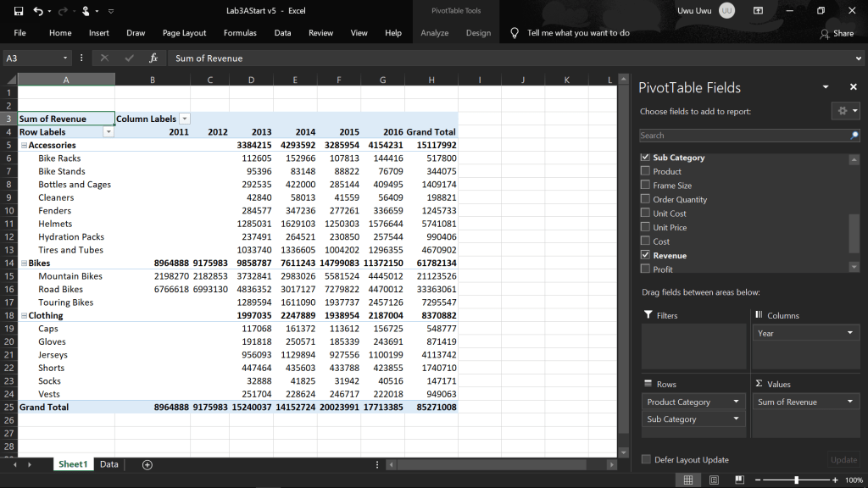Uncheck the Revenue field checkbox
The image size is (868, 488).
point(646,255)
